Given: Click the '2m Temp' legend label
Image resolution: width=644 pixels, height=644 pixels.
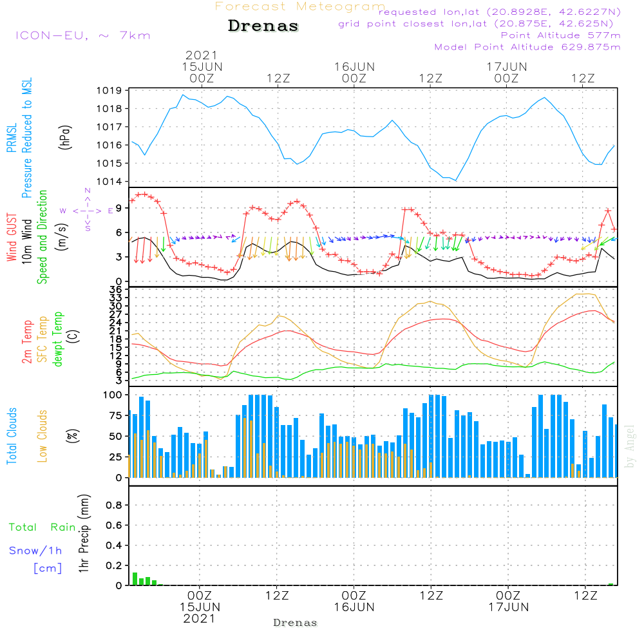Looking at the screenshot, I should [x=26, y=342].
